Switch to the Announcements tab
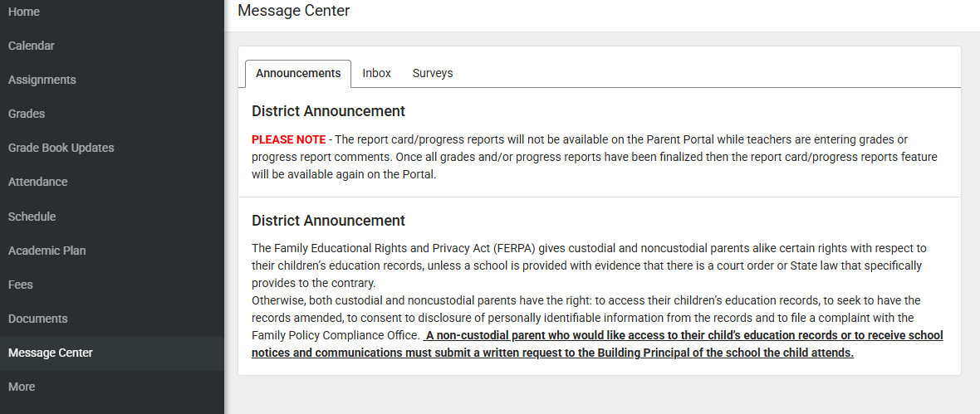The width and height of the screenshot is (980, 414). pyautogui.click(x=298, y=73)
